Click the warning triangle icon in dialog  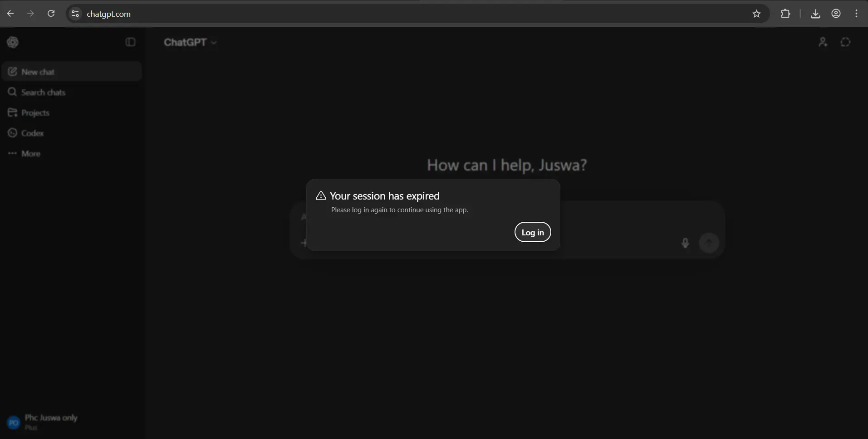321,196
